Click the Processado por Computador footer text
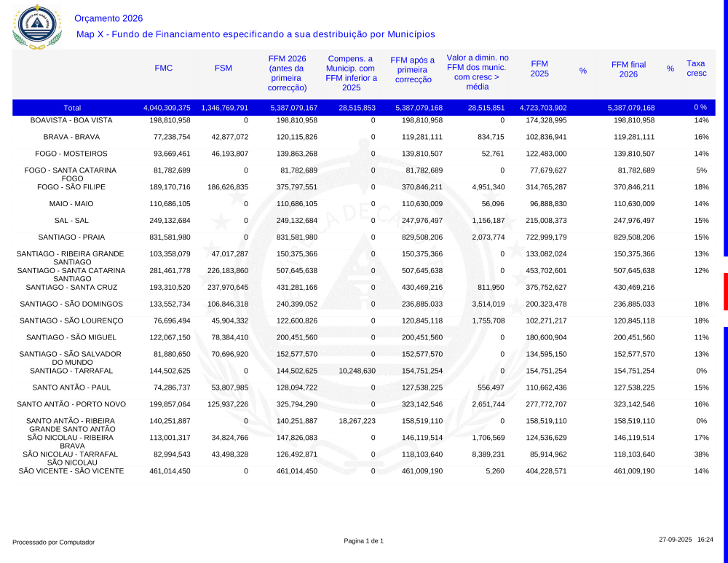The image size is (728, 563). (x=53, y=543)
